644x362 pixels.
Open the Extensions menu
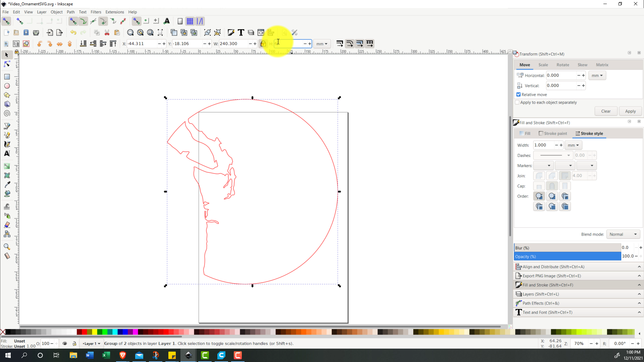click(x=114, y=12)
